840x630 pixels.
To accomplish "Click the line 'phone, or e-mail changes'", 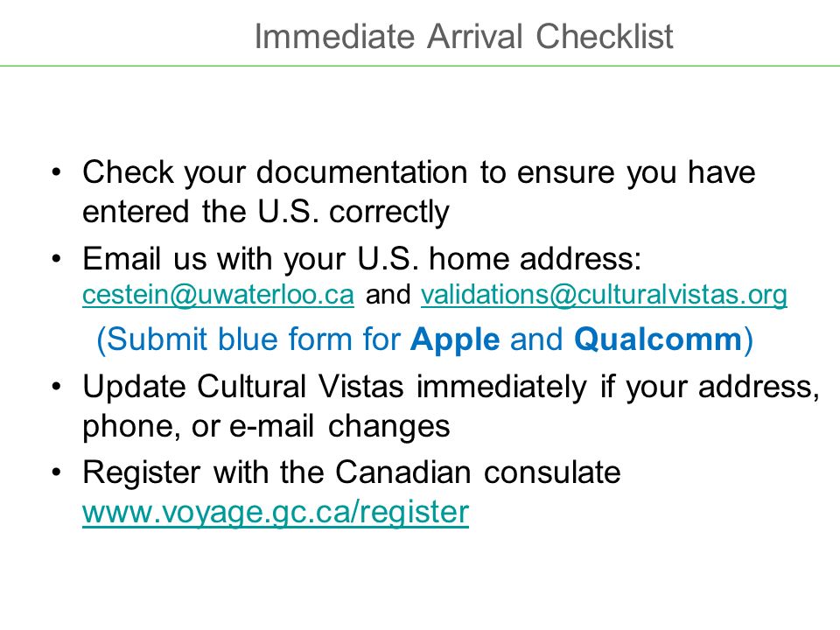I will tap(266, 428).
